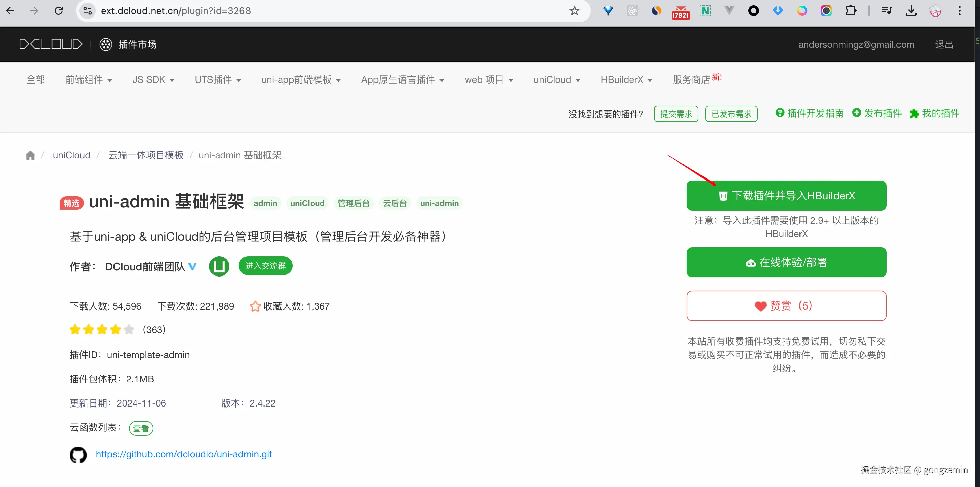Click the star rating row
Image resolution: width=980 pixels, height=487 pixels.
[x=102, y=329]
